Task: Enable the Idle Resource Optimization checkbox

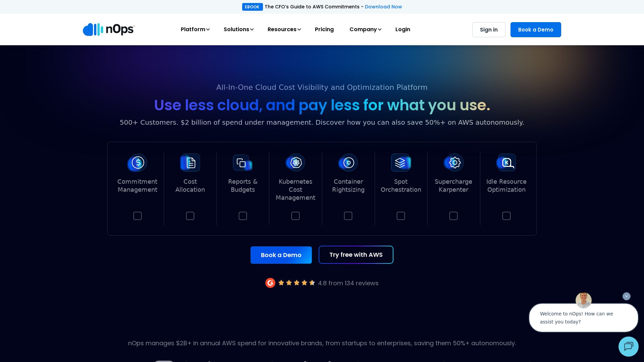Action: (506, 216)
